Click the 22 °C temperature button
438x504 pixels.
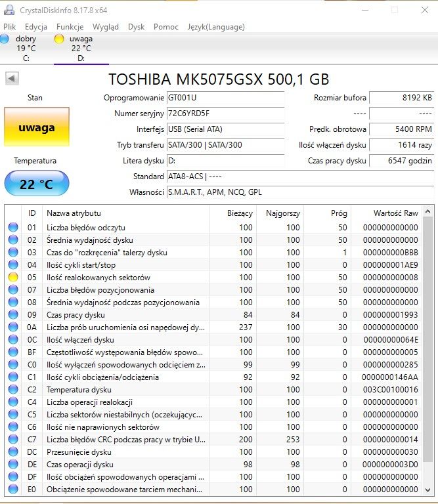(37, 184)
